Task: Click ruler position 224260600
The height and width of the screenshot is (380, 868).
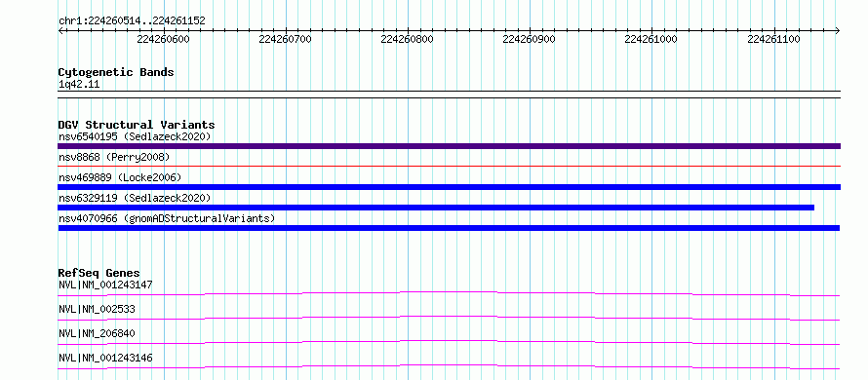Action: click(x=163, y=39)
